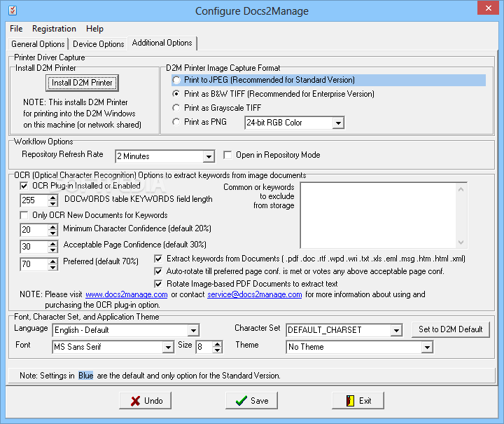The height and width of the screenshot is (424, 504).
Task: Increase font Size spinner
Action: coord(218,344)
